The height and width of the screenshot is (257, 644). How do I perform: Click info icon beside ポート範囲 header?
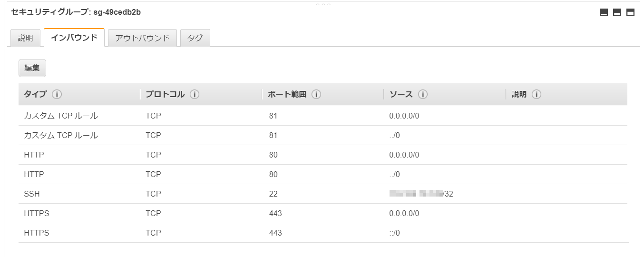(316, 94)
